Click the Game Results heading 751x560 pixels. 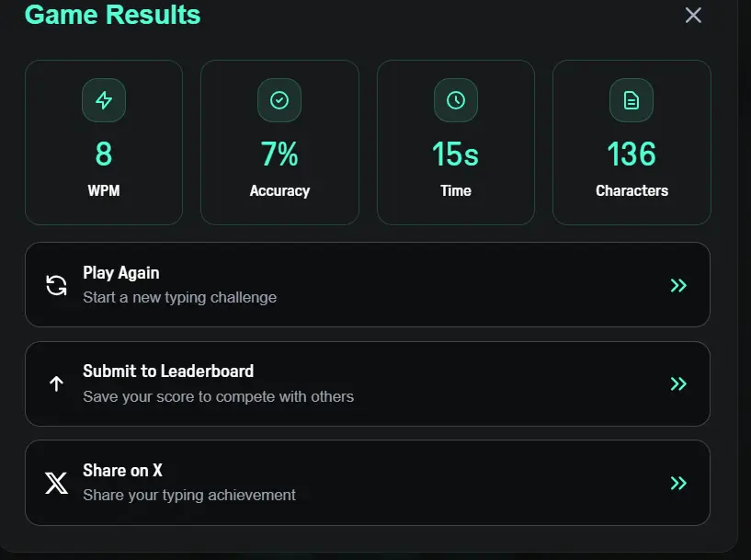(x=112, y=15)
